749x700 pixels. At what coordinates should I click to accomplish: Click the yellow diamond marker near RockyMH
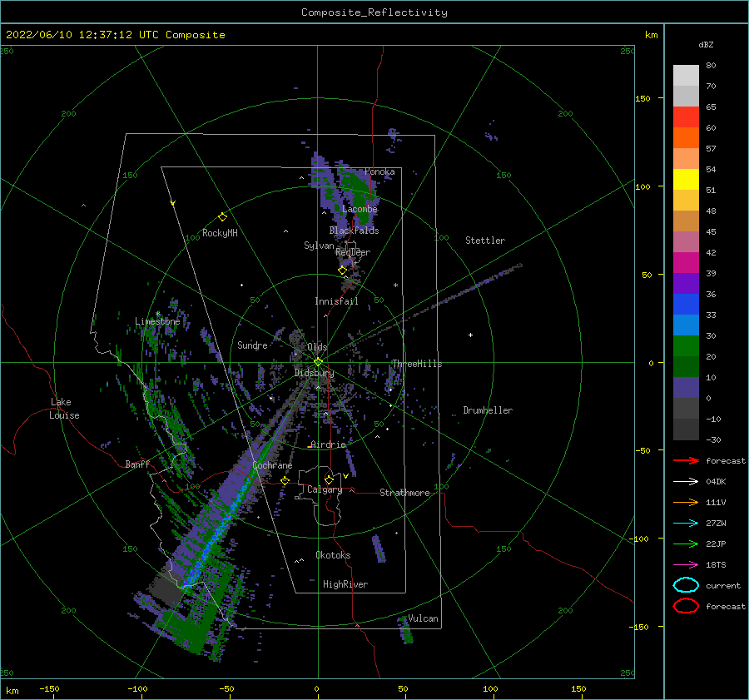[x=222, y=217]
